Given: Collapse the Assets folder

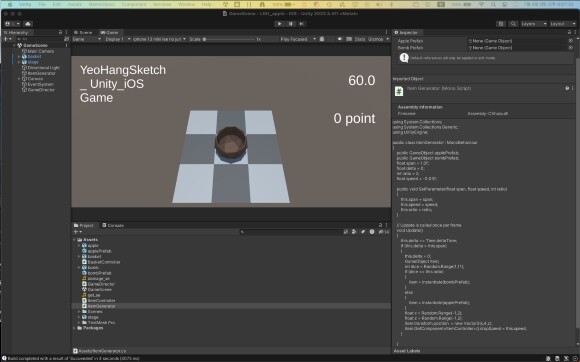Looking at the screenshot, I should pos(74,240).
